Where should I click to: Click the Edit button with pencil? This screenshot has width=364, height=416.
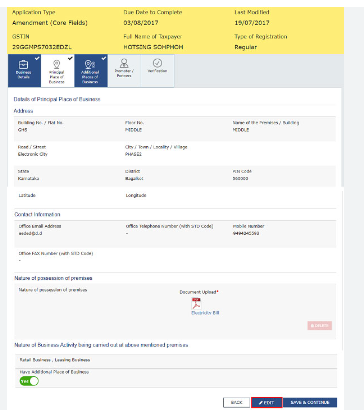click(x=267, y=402)
